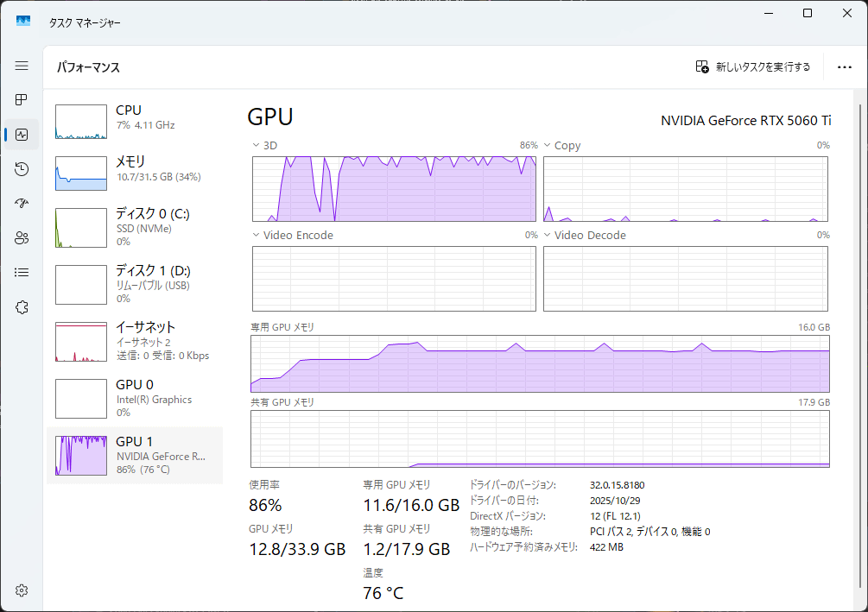Image resolution: width=868 pixels, height=612 pixels.
Task: Select ディスク 0 (C:) resource item
Action: [134, 228]
